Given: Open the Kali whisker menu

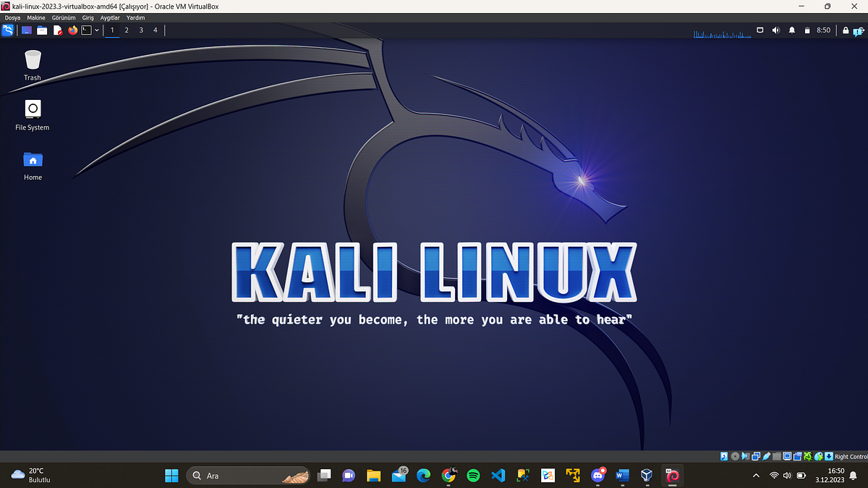Looking at the screenshot, I should [x=7, y=30].
